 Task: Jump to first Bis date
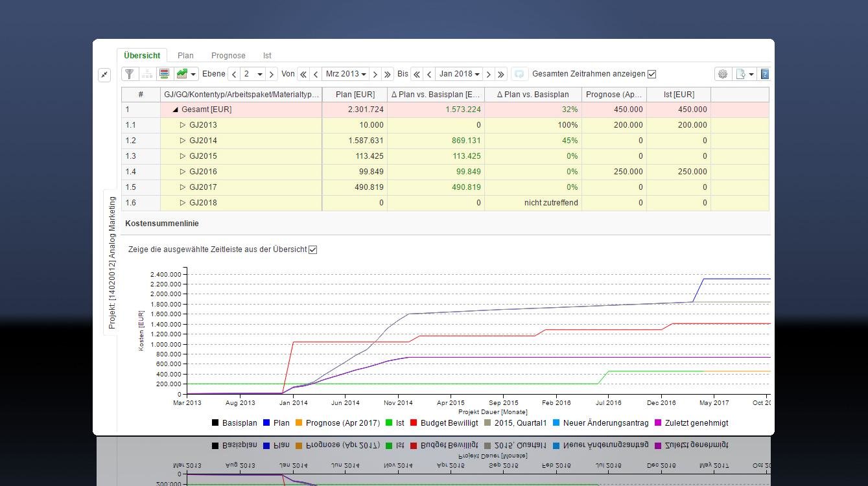(x=417, y=75)
